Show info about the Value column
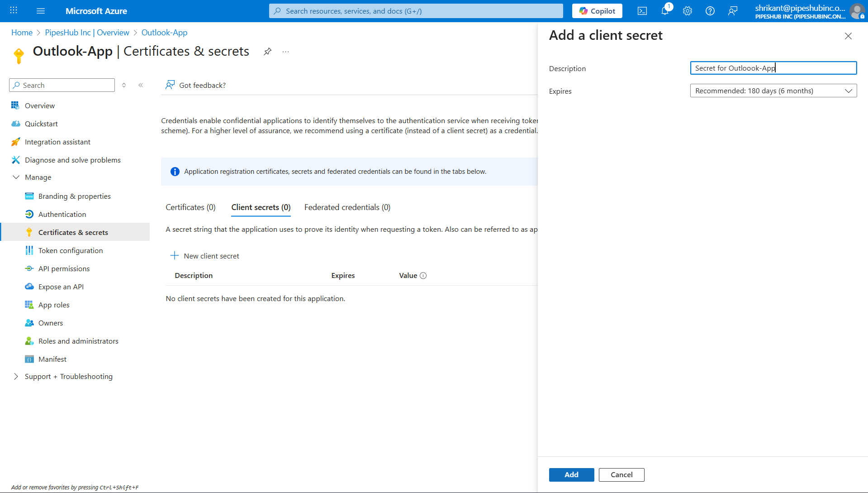868x493 pixels. coord(423,275)
